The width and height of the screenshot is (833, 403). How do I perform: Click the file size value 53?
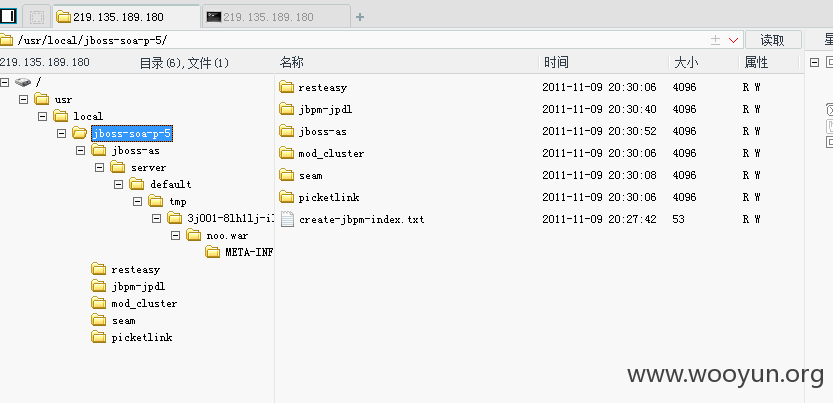[x=678, y=219]
